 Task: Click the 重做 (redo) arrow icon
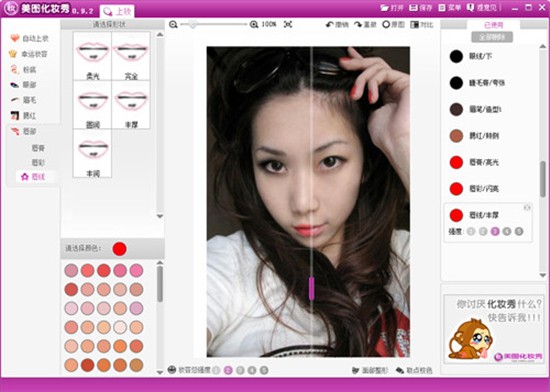(x=358, y=25)
